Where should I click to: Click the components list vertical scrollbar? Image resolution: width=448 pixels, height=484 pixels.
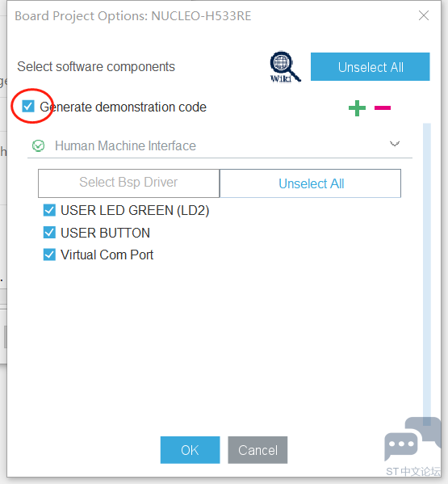[427, 274]
